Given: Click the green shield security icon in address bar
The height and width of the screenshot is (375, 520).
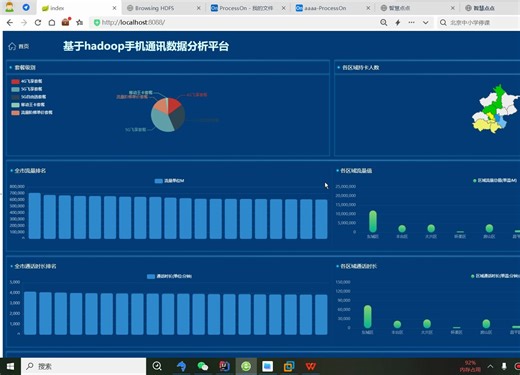Looking at the screenshot, I should click(x=97, y=22).
